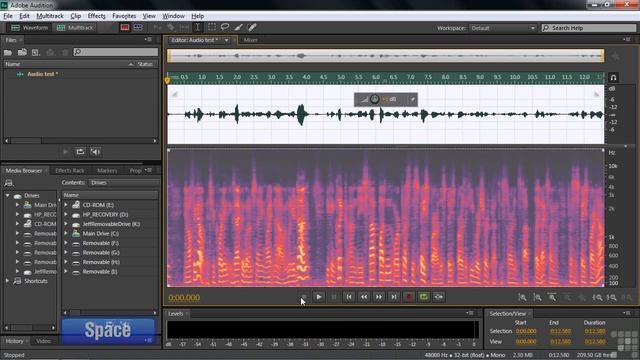Click Zoom Out Time icon
The image size is (640, 360).
point(567,298)
